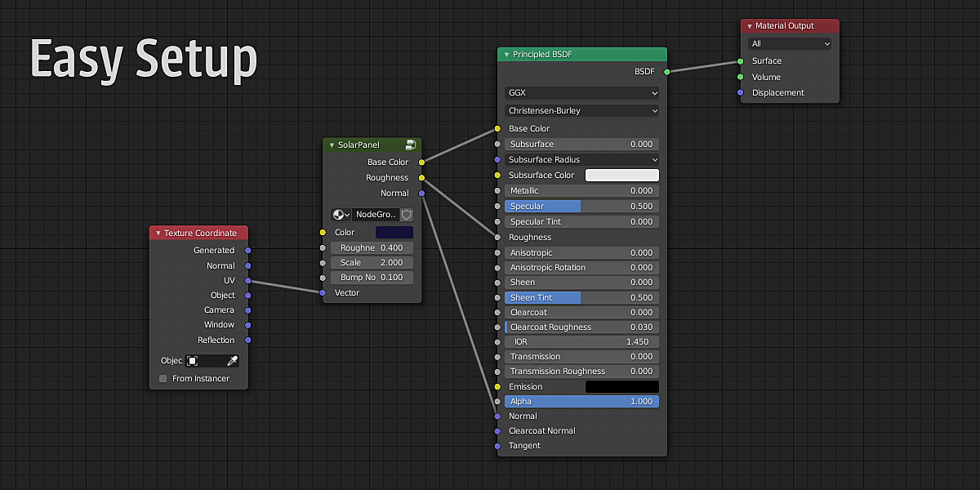Click the Surface input socket on Material Output
The height and width of the screenshot is (490, 980).
click(x=741, y=61)
